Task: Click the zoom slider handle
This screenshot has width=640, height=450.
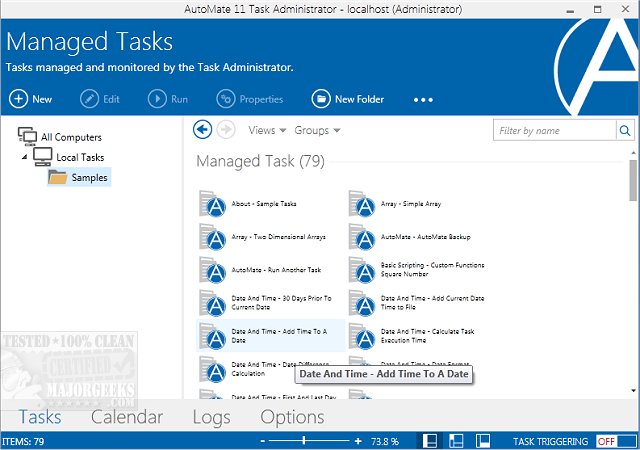Action: point(303,440)
